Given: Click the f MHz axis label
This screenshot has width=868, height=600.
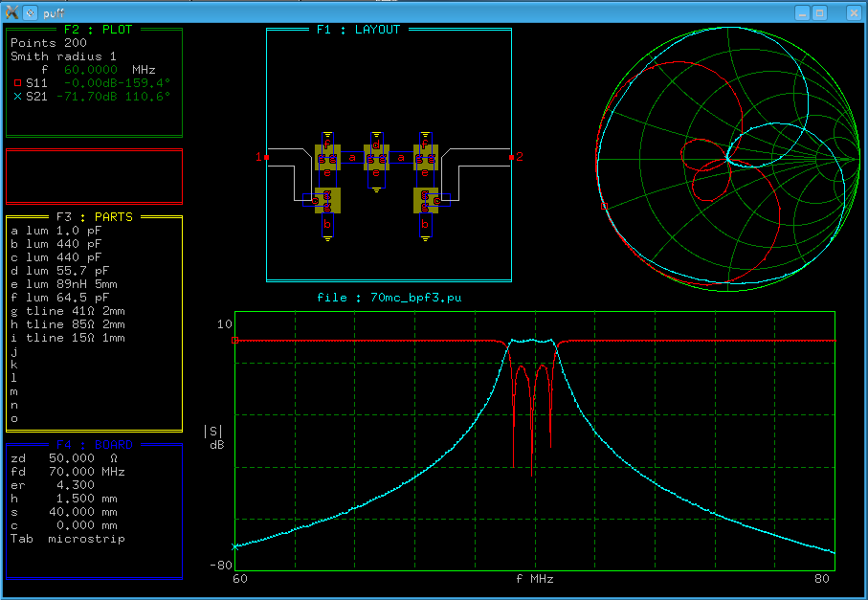Looking at the screenshot, I should (x=535, y=579).
